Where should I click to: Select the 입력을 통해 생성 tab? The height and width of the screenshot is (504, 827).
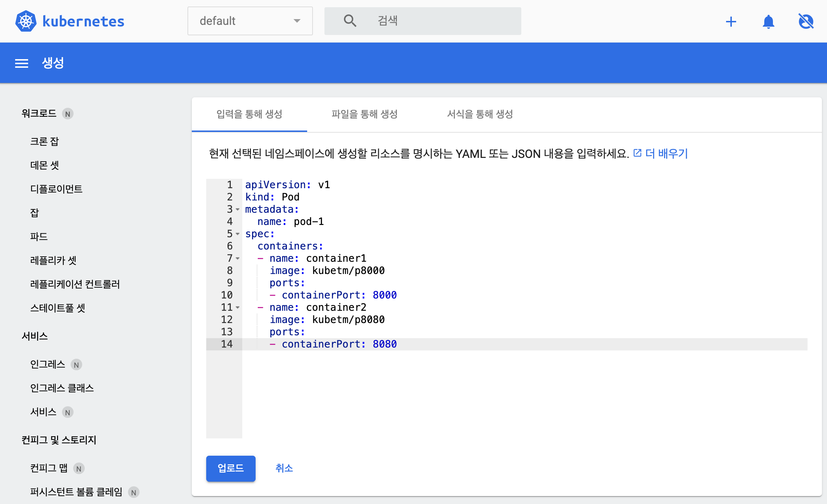pos(249,114)
